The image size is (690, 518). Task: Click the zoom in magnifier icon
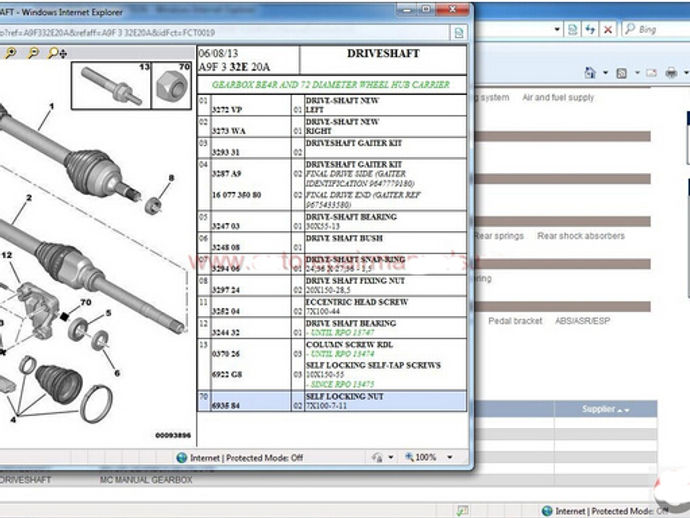11,53
